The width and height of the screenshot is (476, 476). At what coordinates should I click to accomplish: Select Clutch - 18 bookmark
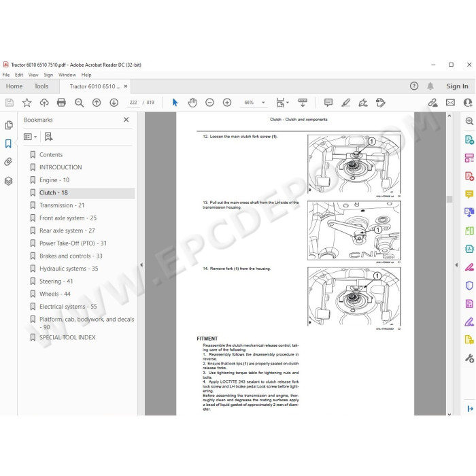(54, 192)
